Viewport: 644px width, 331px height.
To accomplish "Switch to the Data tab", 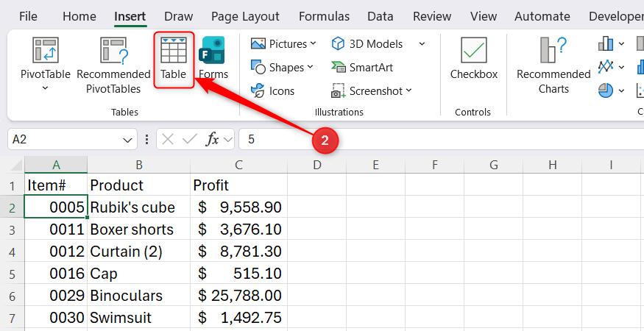I will point(380,16).
